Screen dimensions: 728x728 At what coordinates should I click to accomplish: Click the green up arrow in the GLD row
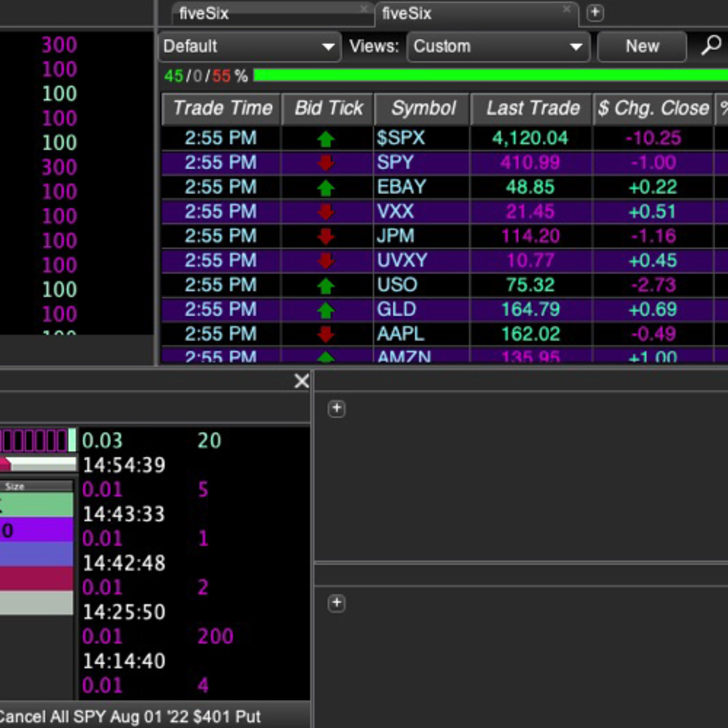click(x=326, y=310)
